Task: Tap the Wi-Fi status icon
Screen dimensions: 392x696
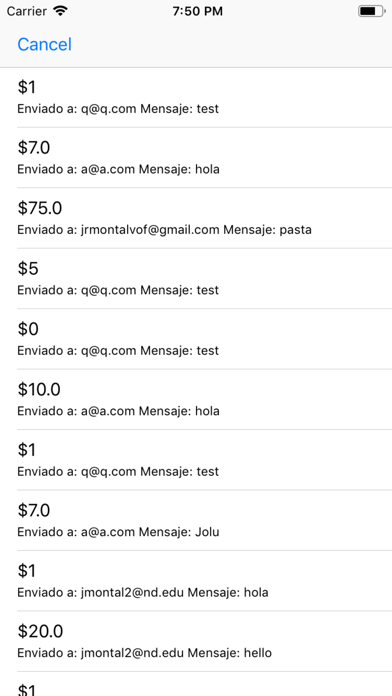Action: pos(59,11)
